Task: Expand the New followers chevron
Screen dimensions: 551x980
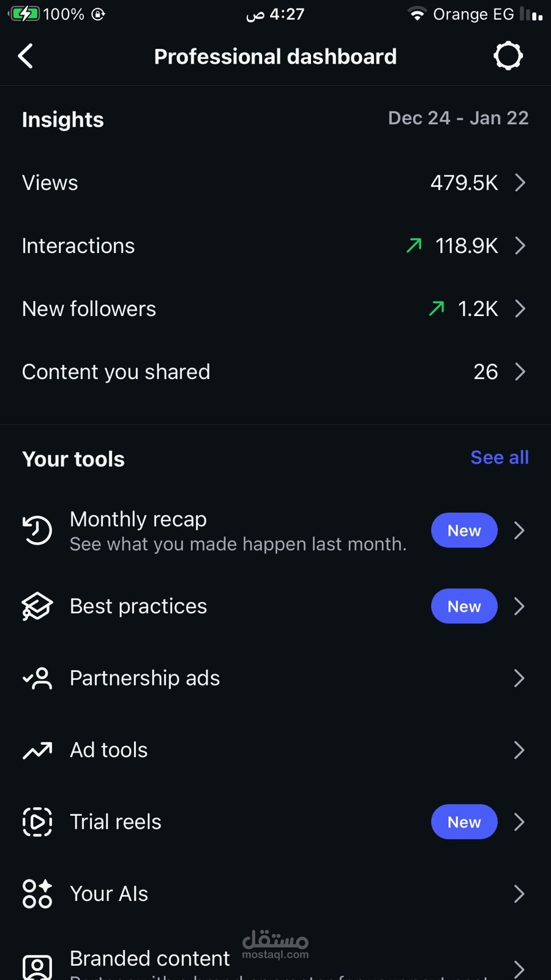Action: [520, 309]
